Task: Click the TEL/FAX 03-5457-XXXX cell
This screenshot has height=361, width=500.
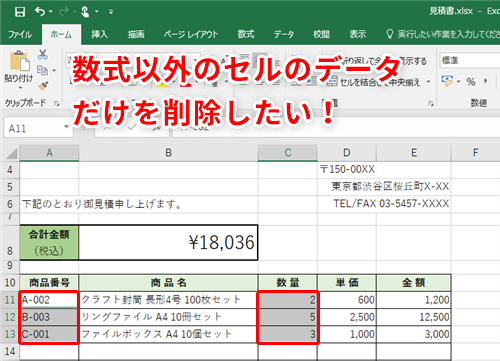Action: coord(391,203)
